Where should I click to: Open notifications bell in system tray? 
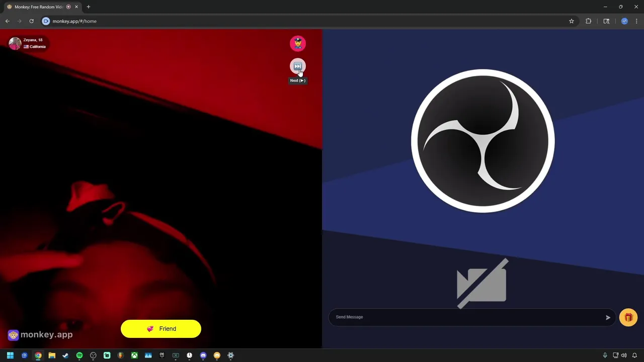[634, 355]
